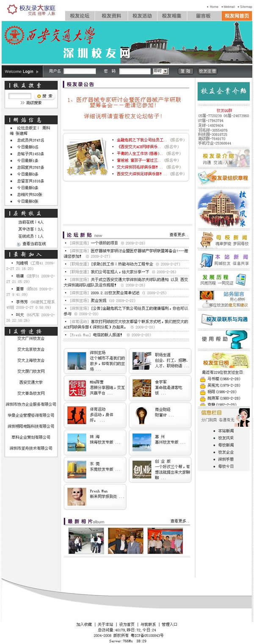The width and height of the screenshot is (254, 644).
Task: Open the Sitemap link
Action: click(246, 7)
